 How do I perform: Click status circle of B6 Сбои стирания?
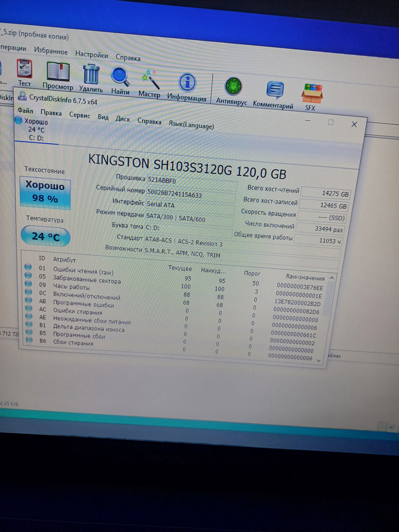[x=29, y=339]
